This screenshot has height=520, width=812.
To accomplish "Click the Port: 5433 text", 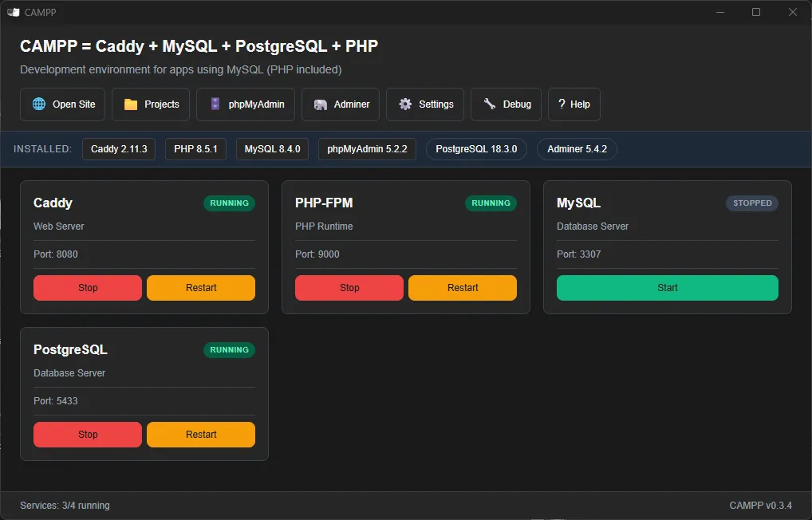I will click(x=55, y=401).
